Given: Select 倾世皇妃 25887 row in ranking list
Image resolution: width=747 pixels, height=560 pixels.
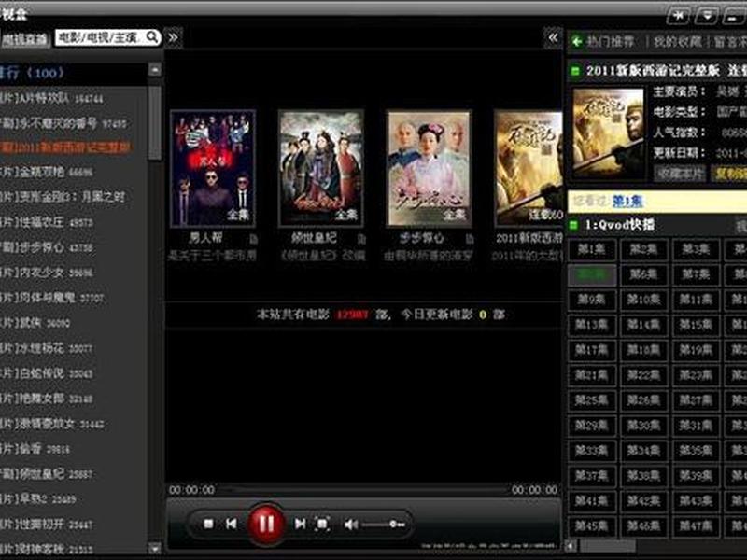Looking at the screenshot, I should click(x=47, y=474).
